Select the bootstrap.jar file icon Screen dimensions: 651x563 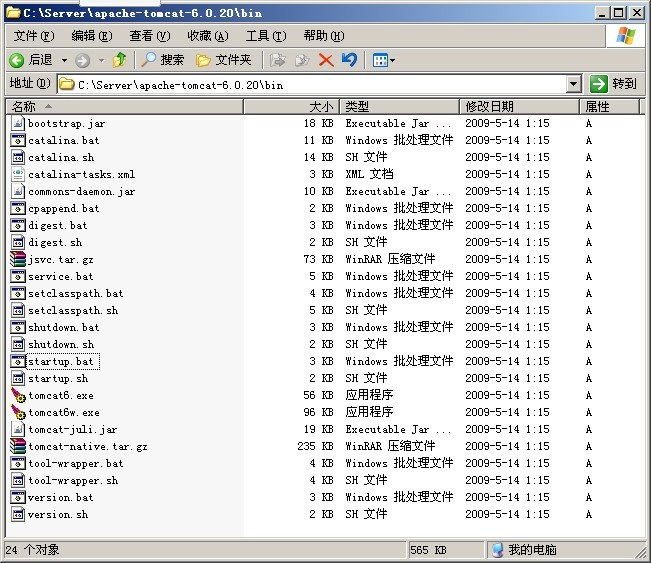(17, 123)
